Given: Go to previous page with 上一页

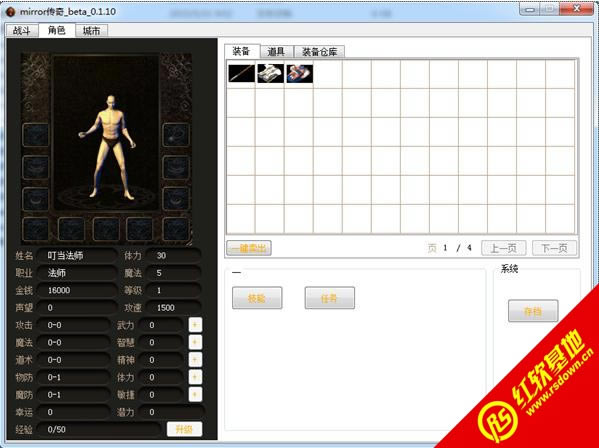Looking at the screenshot, I should [x=503, y=248].
